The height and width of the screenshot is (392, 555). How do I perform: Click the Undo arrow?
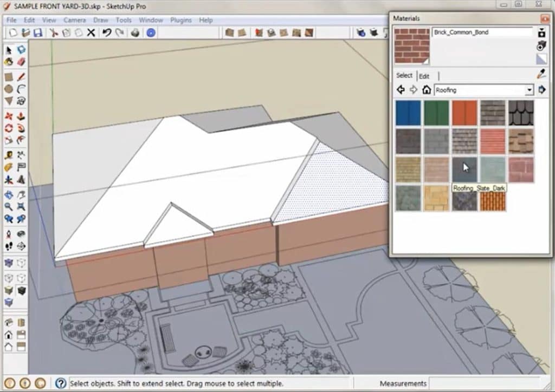click(107, 33)
